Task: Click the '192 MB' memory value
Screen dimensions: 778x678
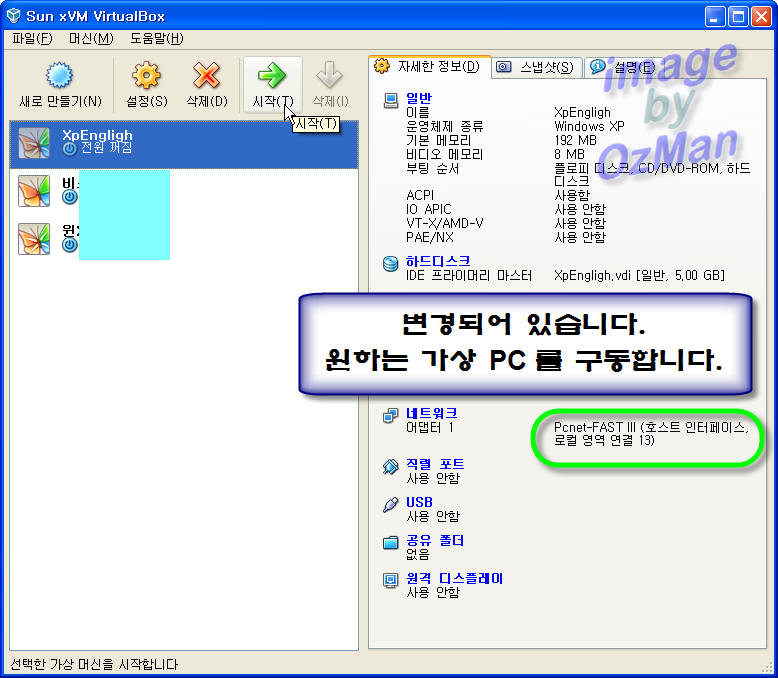Action: 575,140
